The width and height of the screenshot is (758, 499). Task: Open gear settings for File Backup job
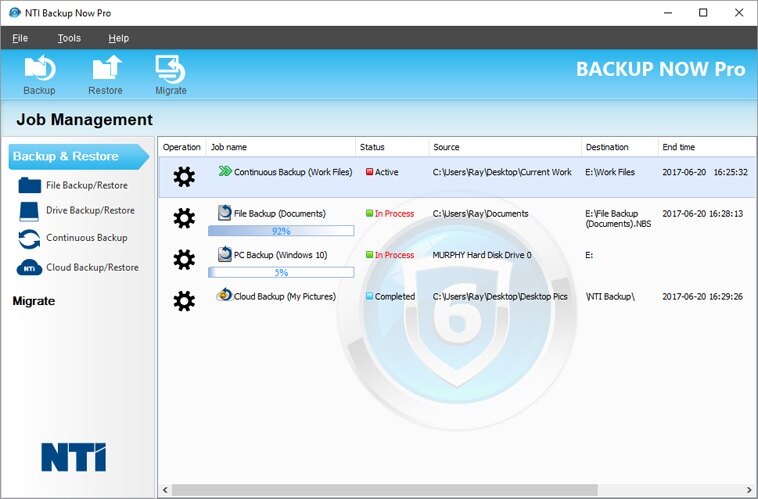[x=184, y=218]
